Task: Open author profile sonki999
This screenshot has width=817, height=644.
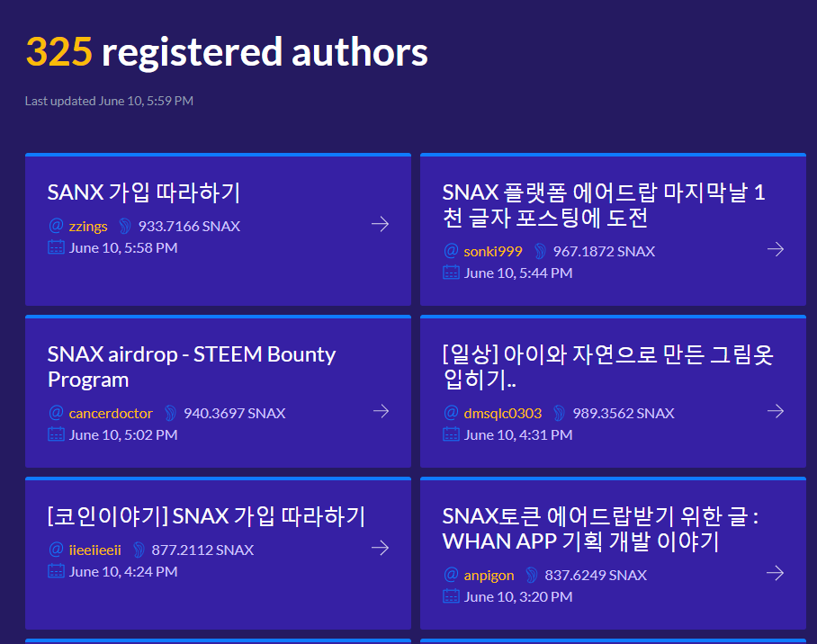Action: click(x=493, y=252)
